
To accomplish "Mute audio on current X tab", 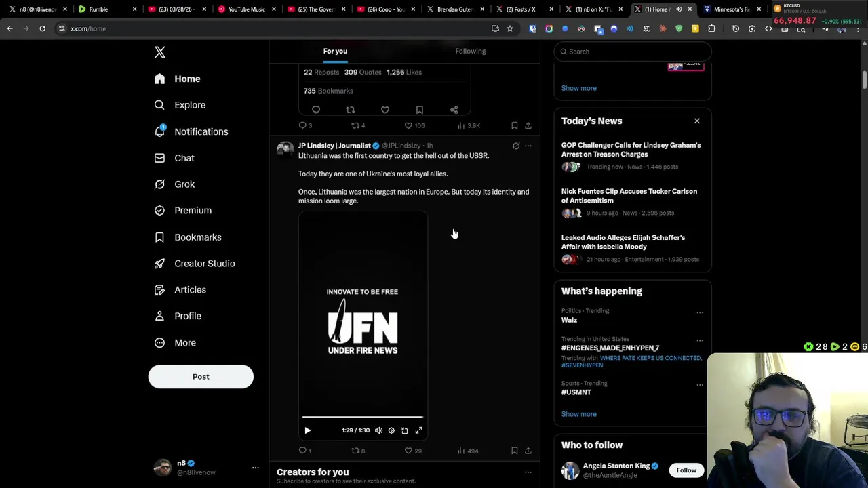I will (679, 9).
